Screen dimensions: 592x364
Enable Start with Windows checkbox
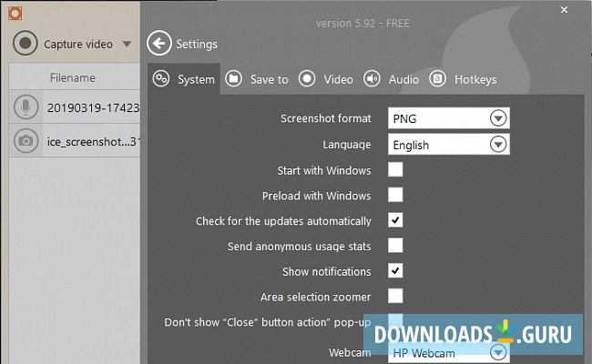point(395,170)
